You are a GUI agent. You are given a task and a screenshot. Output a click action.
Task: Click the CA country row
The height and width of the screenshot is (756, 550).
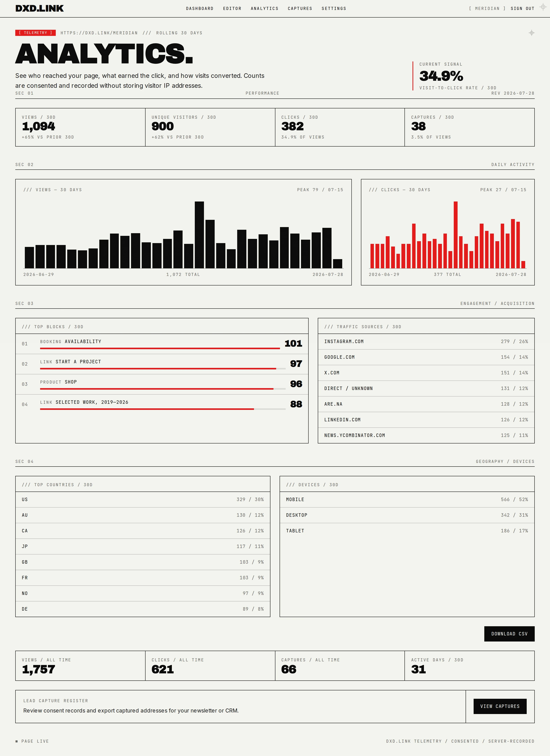click(143, 531)
